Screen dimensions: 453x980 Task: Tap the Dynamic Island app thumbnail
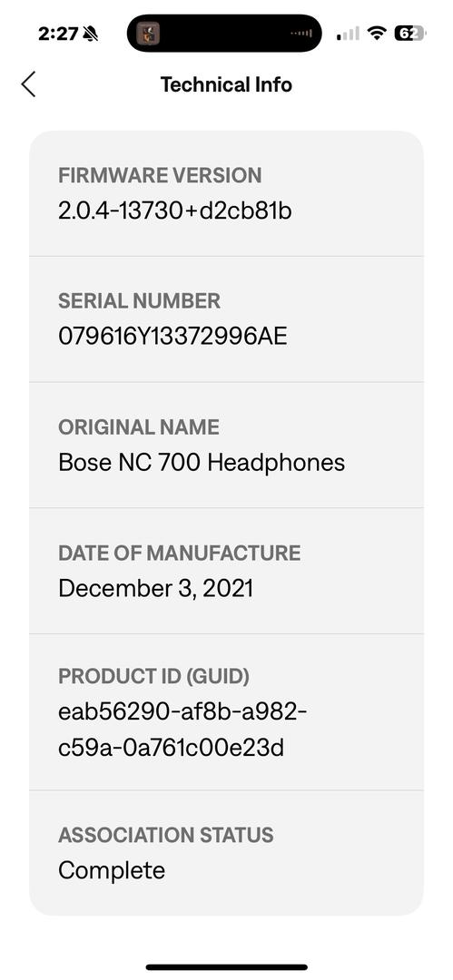tap(148, 34)
